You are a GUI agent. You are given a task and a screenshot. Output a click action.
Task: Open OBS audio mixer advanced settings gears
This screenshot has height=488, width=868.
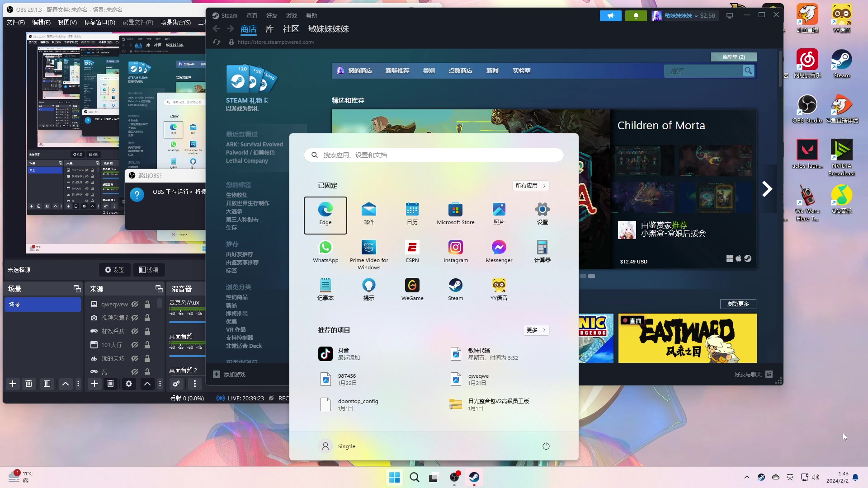176,384
